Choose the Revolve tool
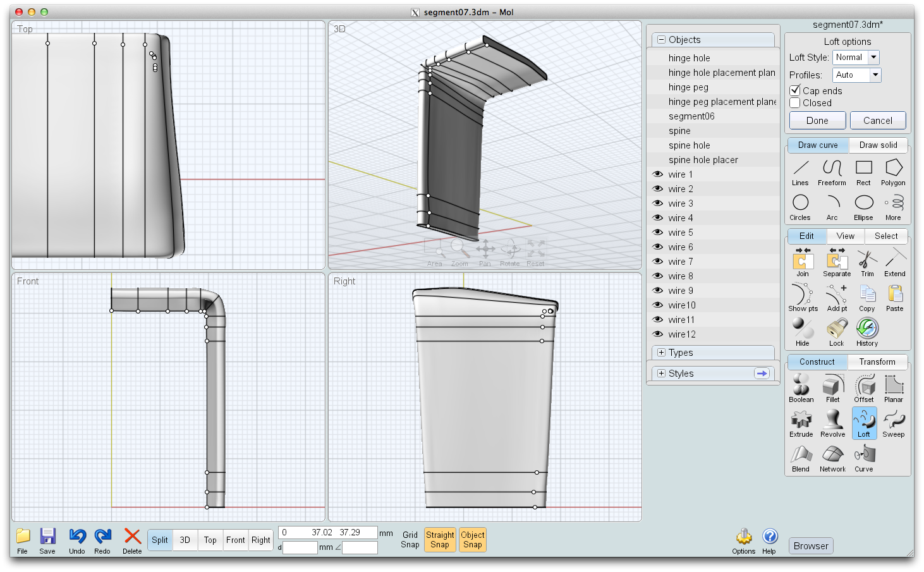The image size is (924, 572). (x=832, y=422)
